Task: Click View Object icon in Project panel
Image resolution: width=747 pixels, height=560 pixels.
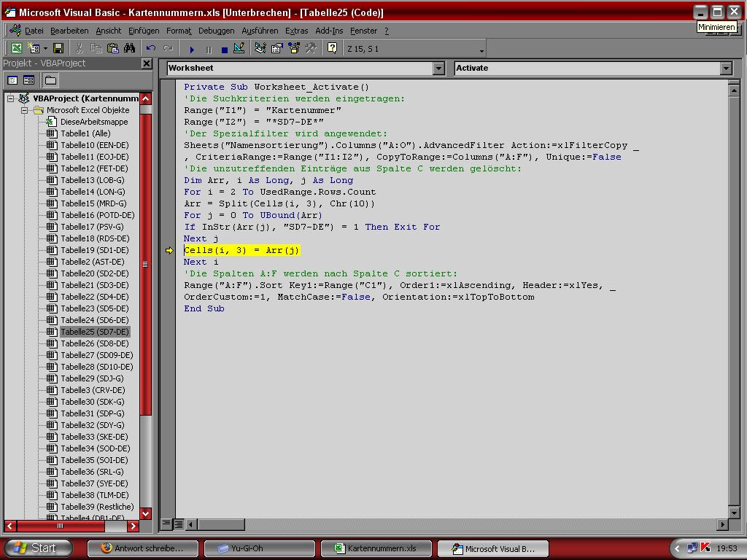Action: tap(29, 80)
